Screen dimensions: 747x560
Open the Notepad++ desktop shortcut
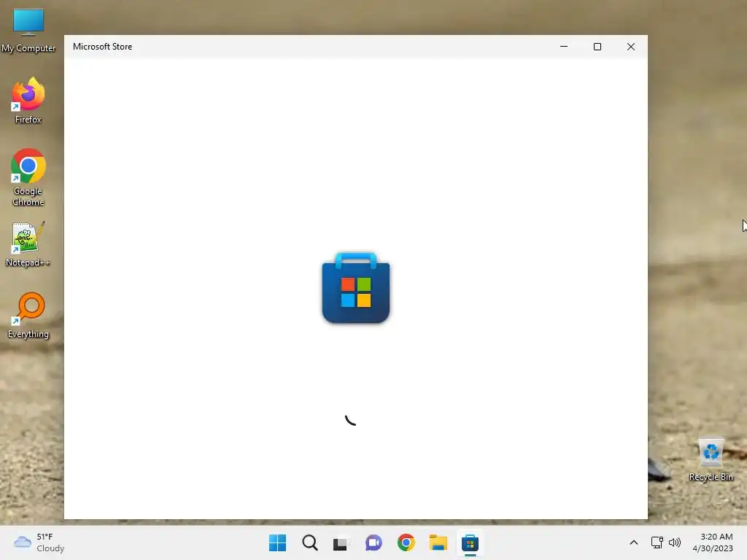(x=28, y=244)
